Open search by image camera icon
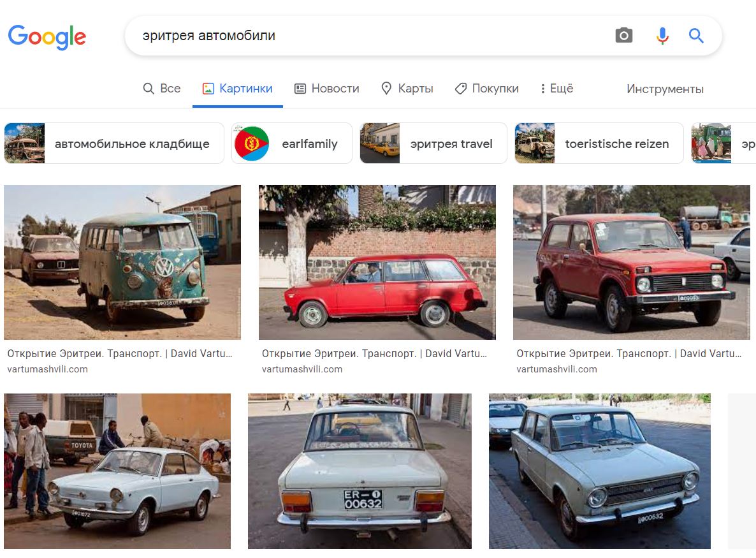Viewport: 756px width, 558px height. pyautogui.click(x=623, y=36)
